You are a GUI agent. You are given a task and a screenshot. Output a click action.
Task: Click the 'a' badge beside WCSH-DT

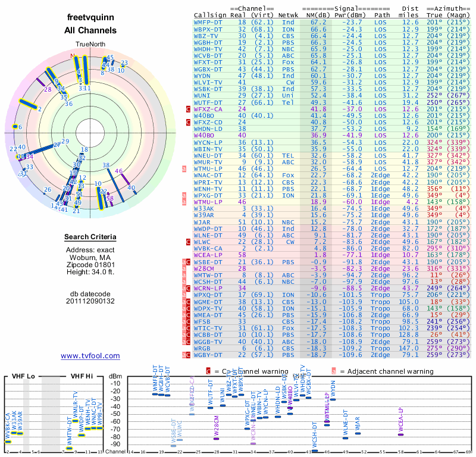[x=184, y=282]
